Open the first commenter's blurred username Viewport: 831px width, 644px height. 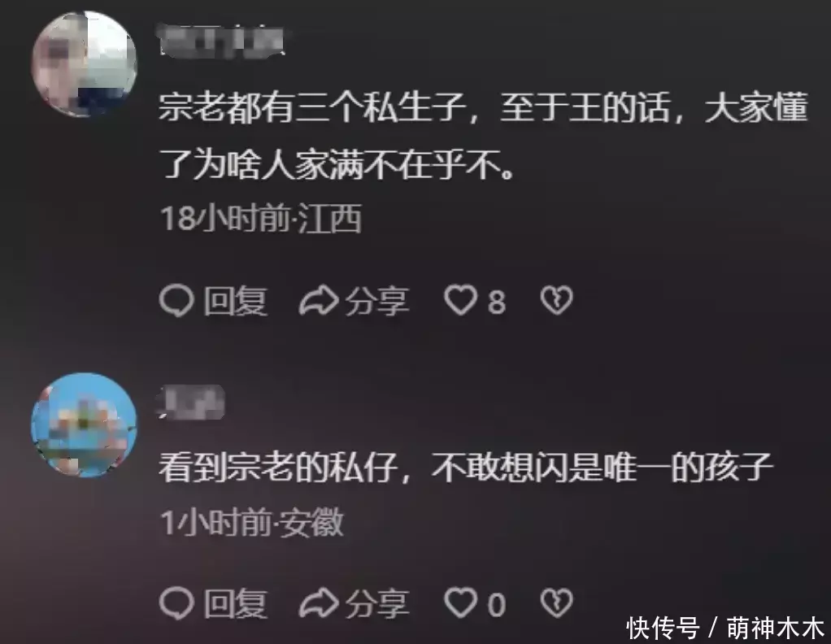click(221, 41)
